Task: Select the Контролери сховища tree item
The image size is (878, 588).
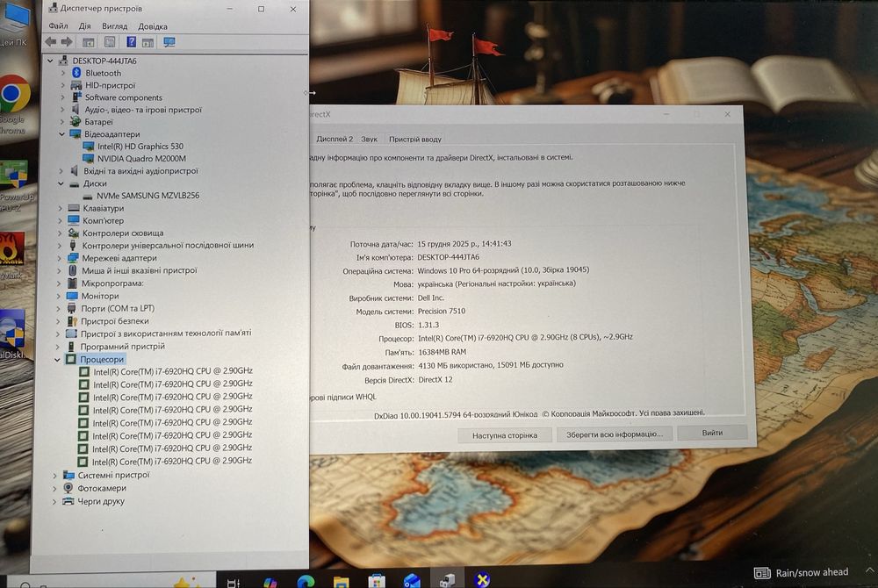Action: (x=123, y=233)
